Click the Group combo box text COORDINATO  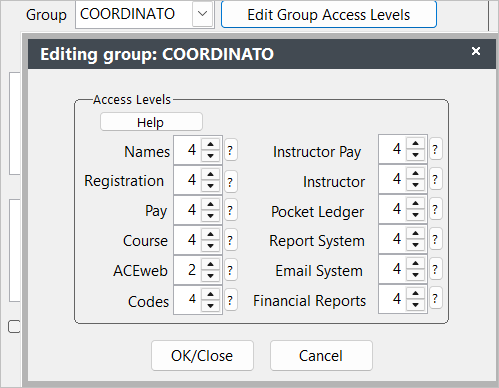[127, 14]
